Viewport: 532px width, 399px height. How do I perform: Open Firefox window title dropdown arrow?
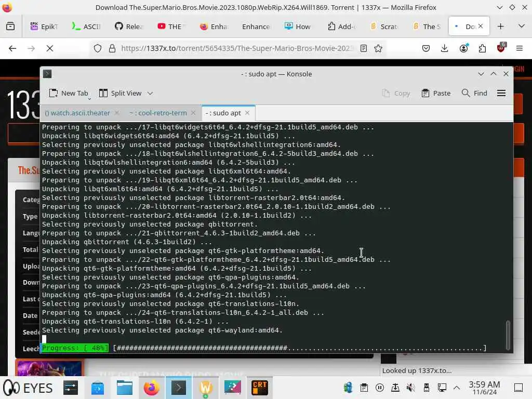pos(499,7)
